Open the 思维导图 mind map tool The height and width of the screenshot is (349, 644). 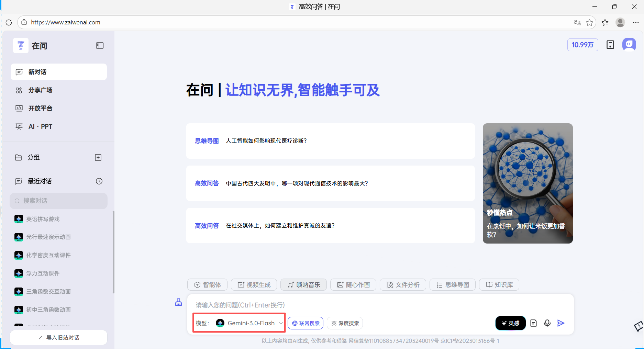[x=452, y=284]
